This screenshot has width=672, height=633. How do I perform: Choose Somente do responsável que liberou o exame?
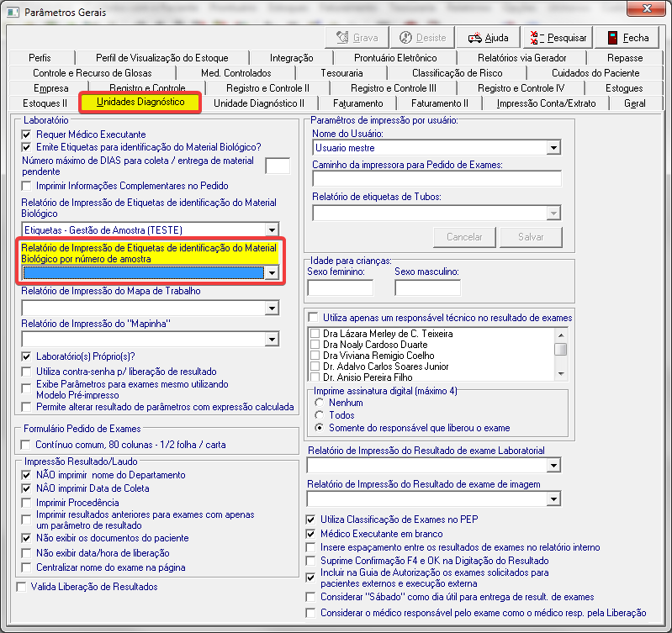tap(320, 428)
